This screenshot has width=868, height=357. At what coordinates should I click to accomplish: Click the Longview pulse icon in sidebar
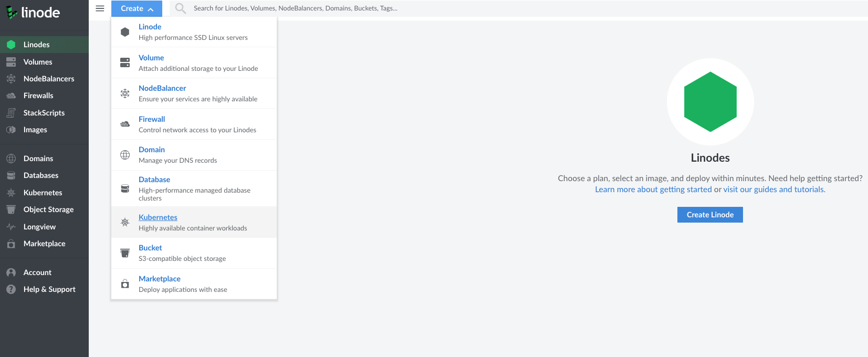pyautogui.click(x=11, y=227)
